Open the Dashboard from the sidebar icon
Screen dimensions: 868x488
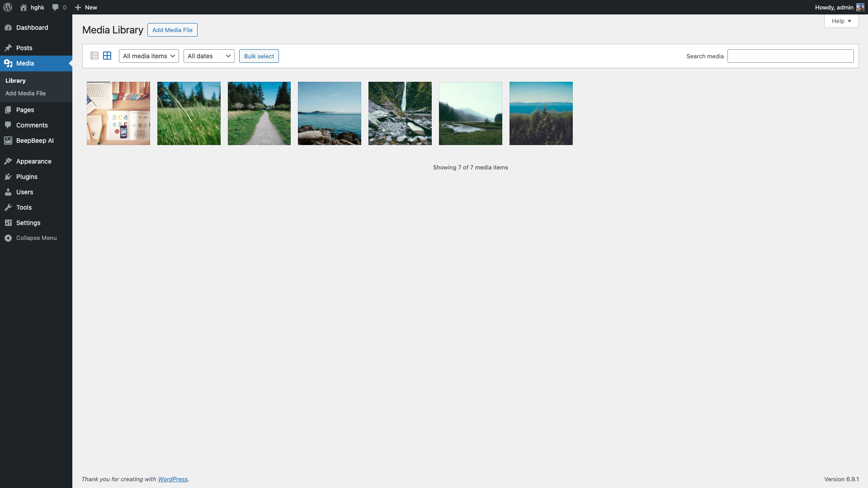[x=8, y=28]
